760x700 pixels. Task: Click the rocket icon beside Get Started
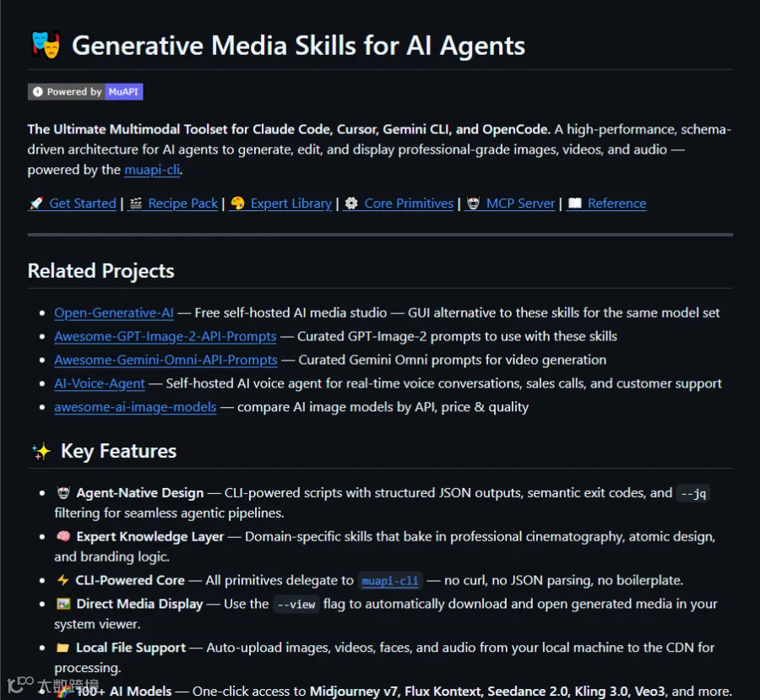coord(35,203)
